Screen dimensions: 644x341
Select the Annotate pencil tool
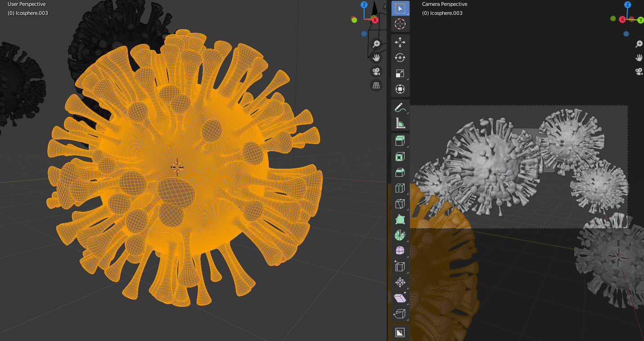(x=400, y=107)
